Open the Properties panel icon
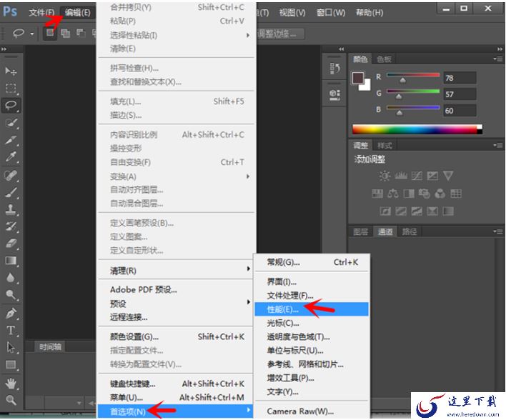Viewport: 506px width, 420px height. pos(334,94)
